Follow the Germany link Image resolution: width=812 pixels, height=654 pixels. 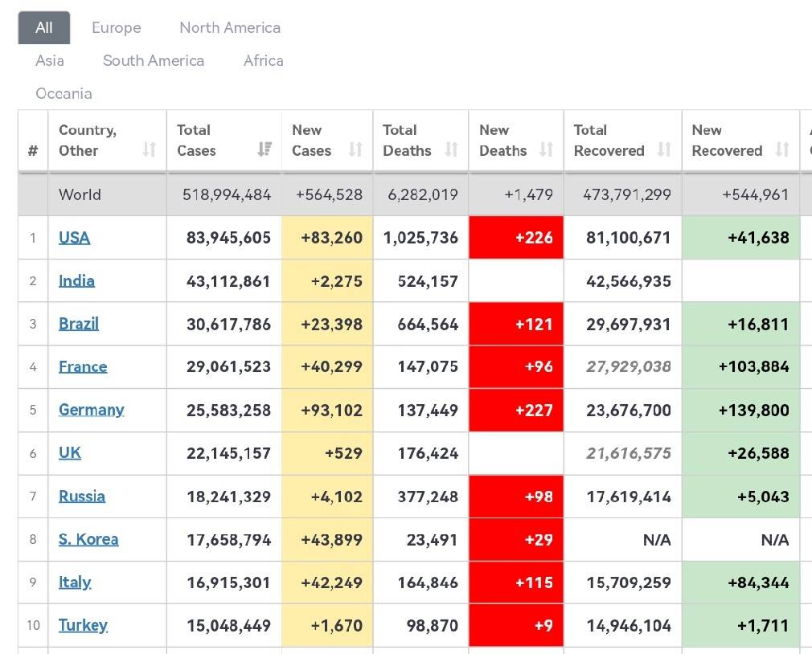pyautogui.click(x=91, y=410)
